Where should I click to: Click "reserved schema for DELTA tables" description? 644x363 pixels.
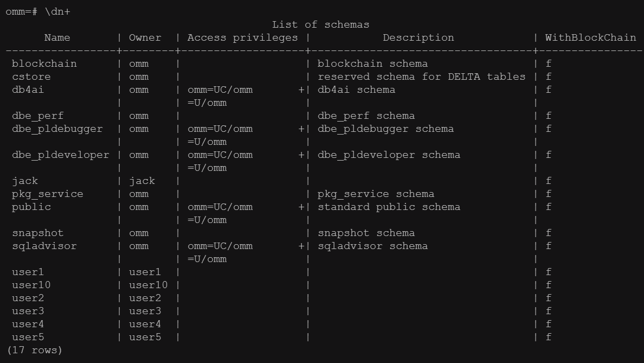(421, 77)
